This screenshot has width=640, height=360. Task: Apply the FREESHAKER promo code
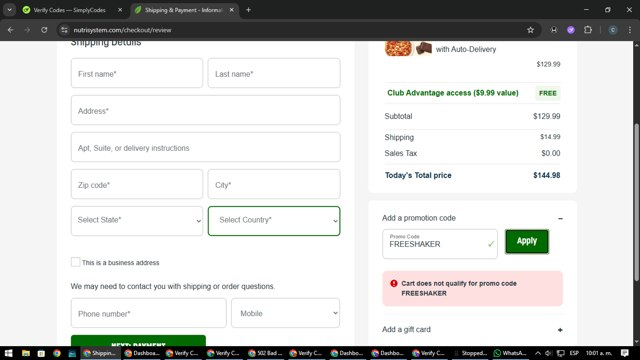tap(527, 241)
